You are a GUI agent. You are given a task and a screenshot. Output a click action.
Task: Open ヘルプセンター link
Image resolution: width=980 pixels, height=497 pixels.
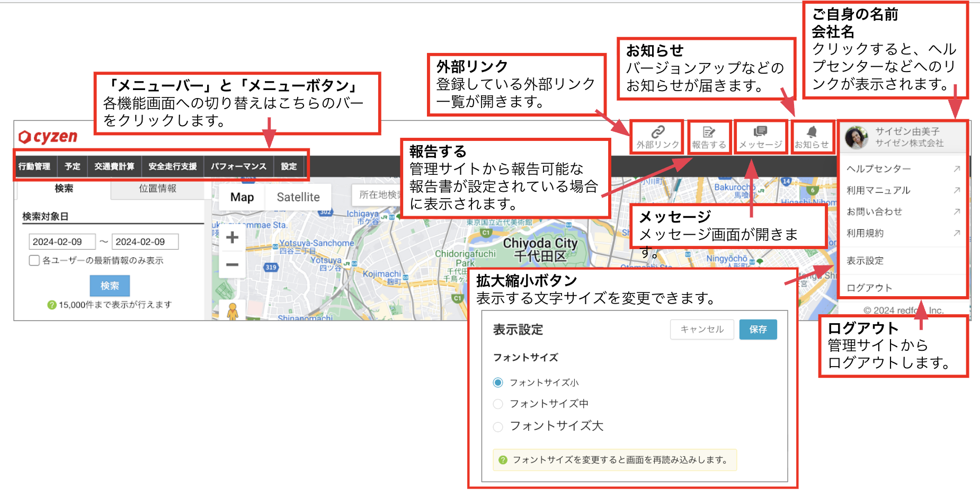878,168
